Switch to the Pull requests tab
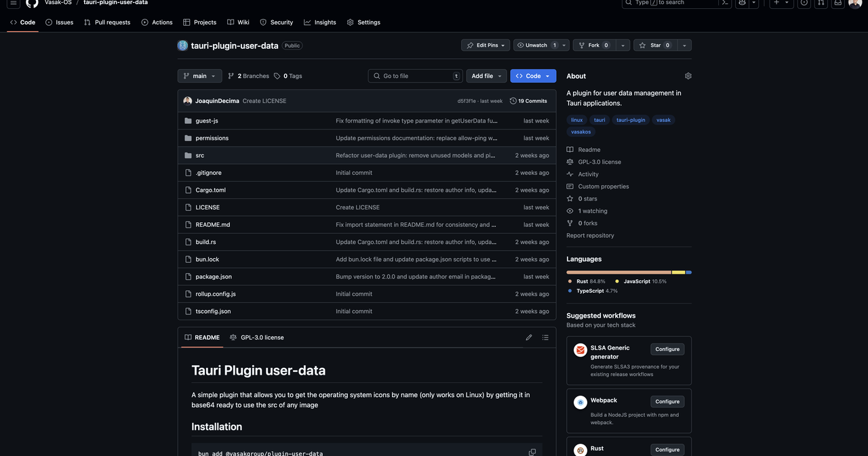The image size is (868, 456). [107, 22]
